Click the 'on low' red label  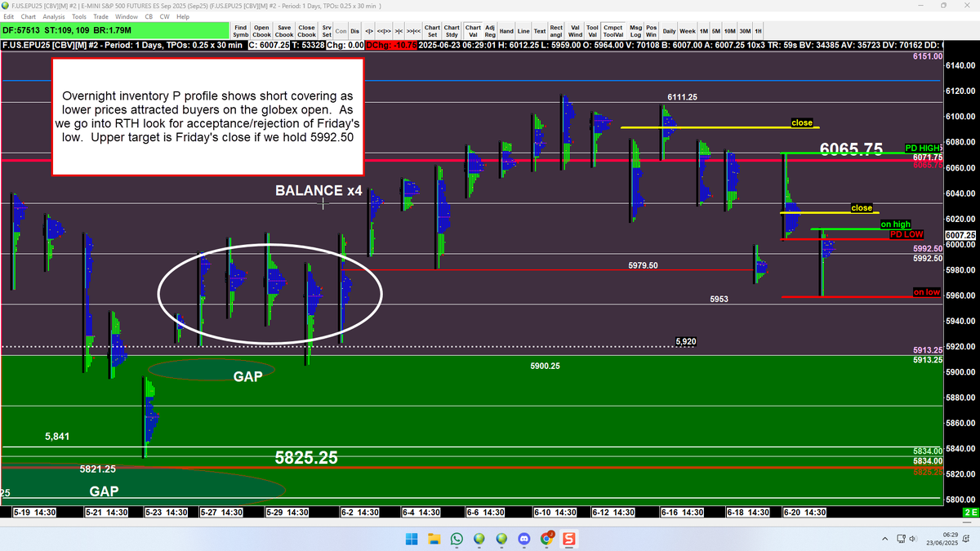point(926,292)
